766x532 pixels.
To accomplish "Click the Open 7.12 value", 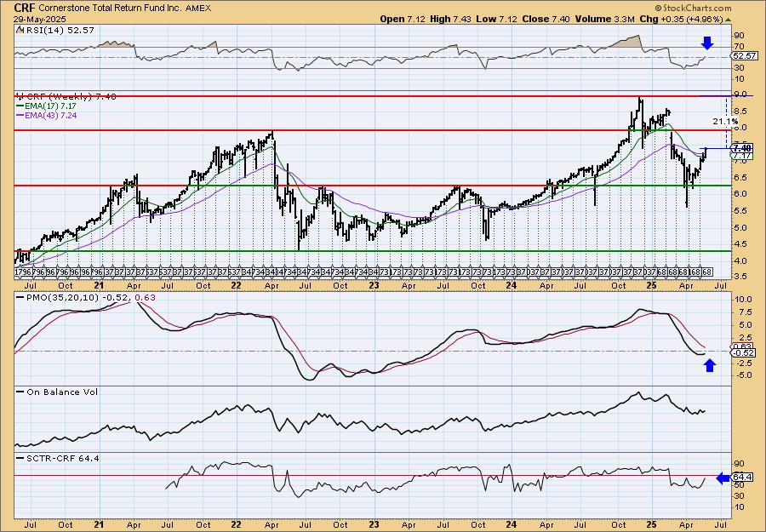I will (403, 19).
